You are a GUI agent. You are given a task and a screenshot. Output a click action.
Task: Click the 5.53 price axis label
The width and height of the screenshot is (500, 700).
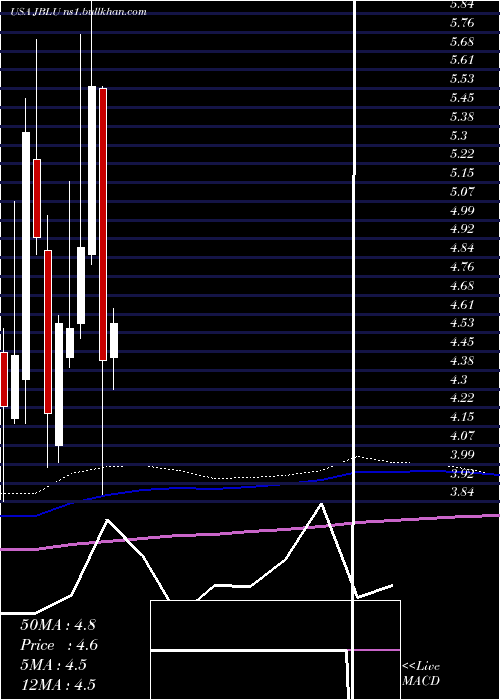coord(462,79)
